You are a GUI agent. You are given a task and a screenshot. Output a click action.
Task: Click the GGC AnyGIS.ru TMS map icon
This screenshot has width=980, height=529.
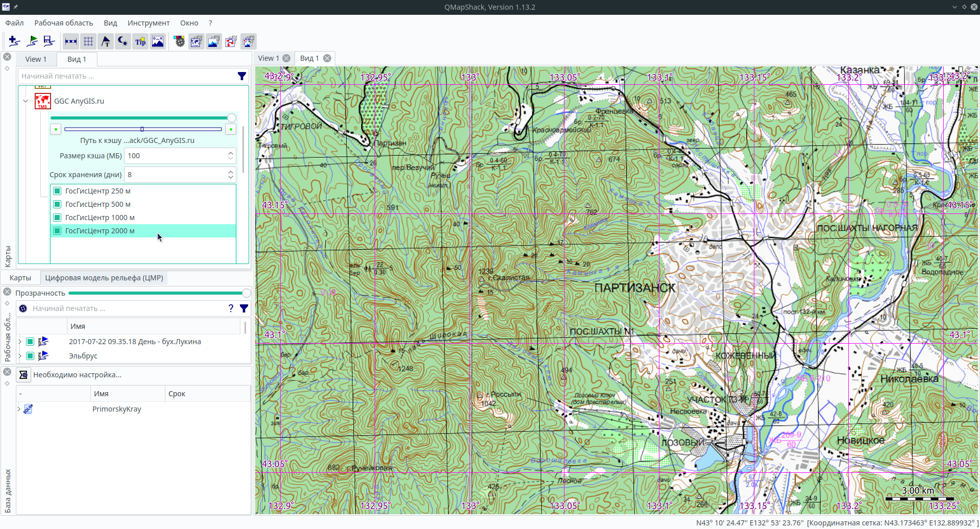coord(42,101)
